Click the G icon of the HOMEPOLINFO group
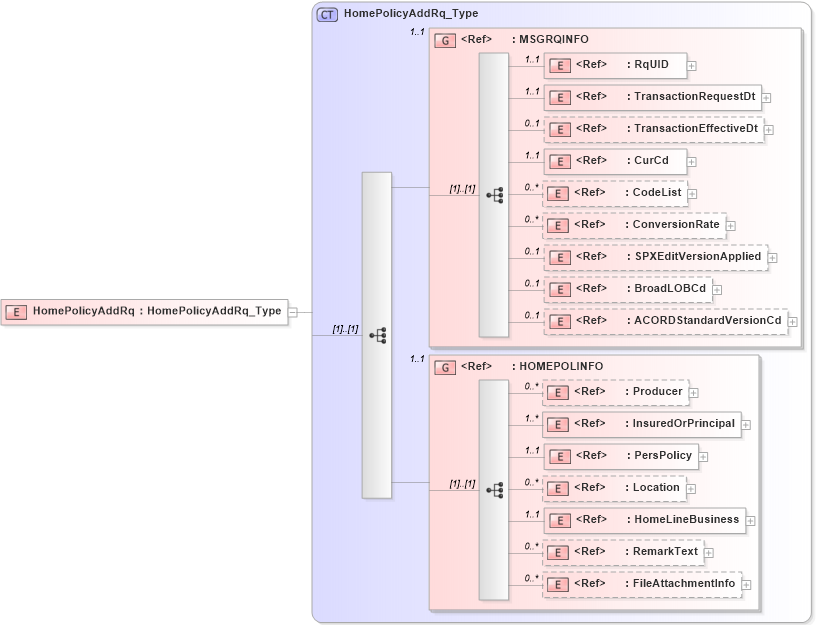Image resolution: width=816 pixels, height=625 pixels. pyautogui.click(x=444, y=366)
